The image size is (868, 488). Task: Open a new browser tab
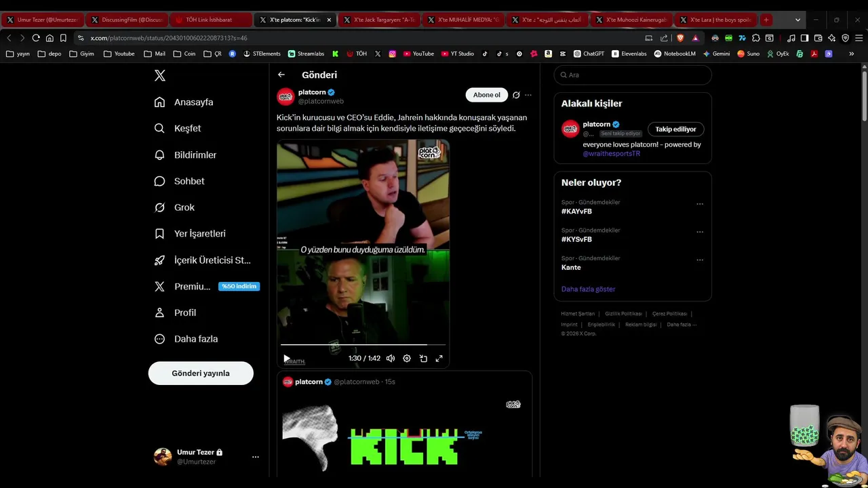point(766,20)
